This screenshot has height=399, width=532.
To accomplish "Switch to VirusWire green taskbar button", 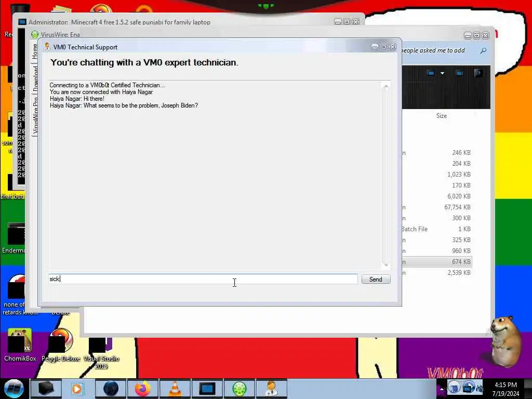I will [x=239, y=389].
